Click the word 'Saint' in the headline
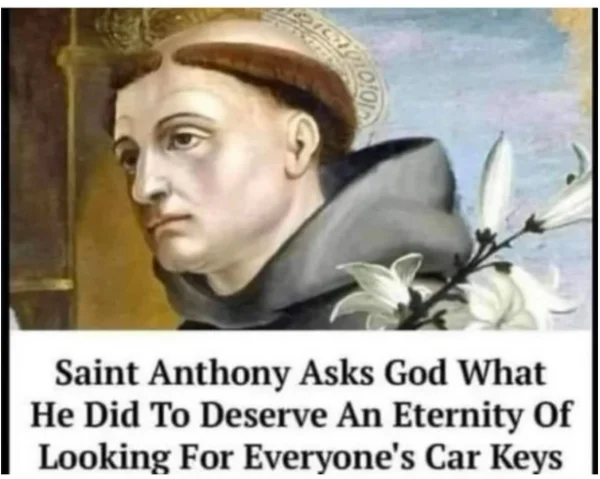The height and width of the screenshot is (479, 600). pos(96,373)
